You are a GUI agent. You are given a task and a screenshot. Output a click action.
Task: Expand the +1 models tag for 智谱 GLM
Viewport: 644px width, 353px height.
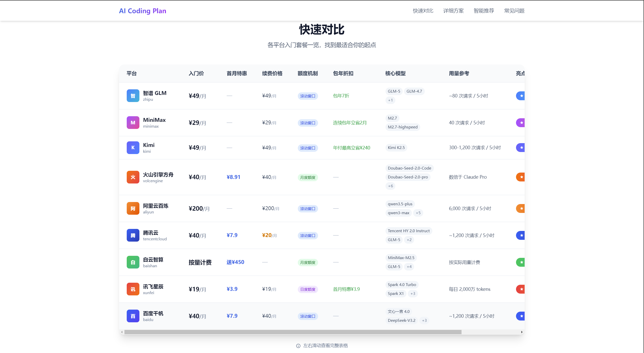point(390,100)
